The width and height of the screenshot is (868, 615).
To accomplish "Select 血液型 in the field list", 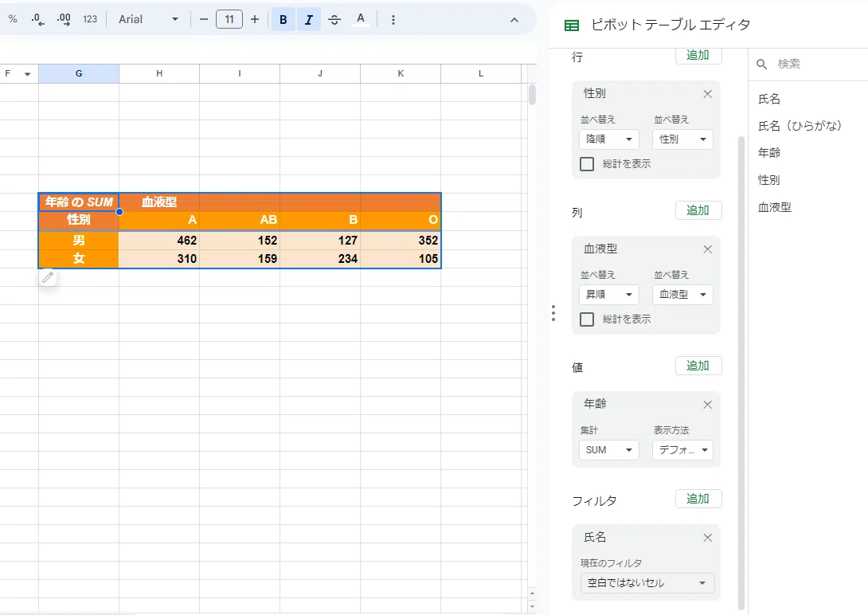I will (775, 208).
